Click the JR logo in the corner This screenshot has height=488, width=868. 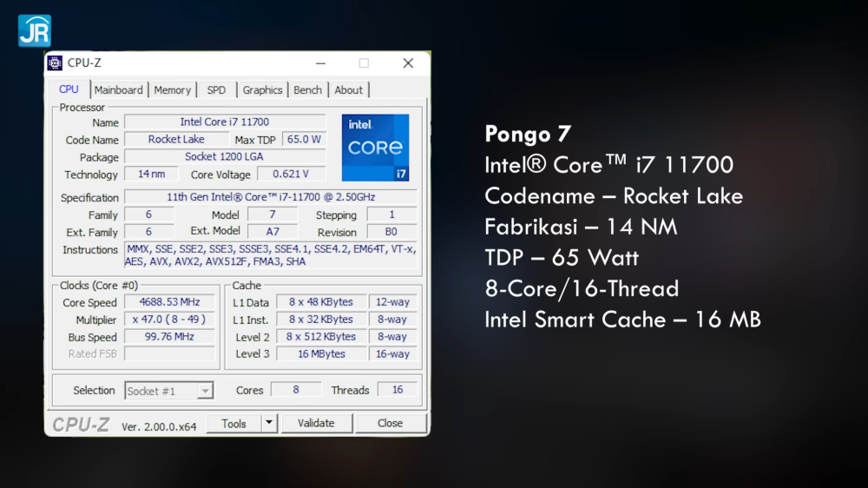click(35, 30)
